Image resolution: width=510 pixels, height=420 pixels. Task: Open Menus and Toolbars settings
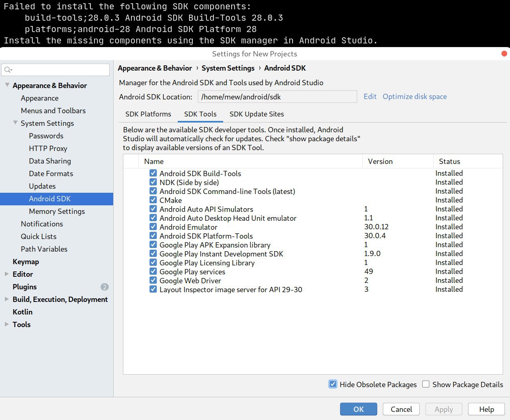click(53, 110)
